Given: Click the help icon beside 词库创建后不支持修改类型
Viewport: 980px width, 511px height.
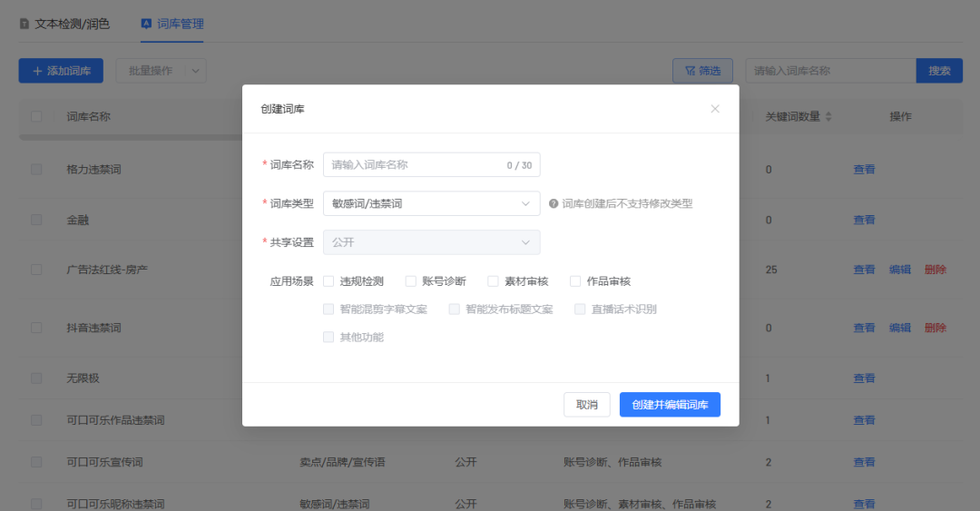Looking at the screenshot, I should point(554,203).
